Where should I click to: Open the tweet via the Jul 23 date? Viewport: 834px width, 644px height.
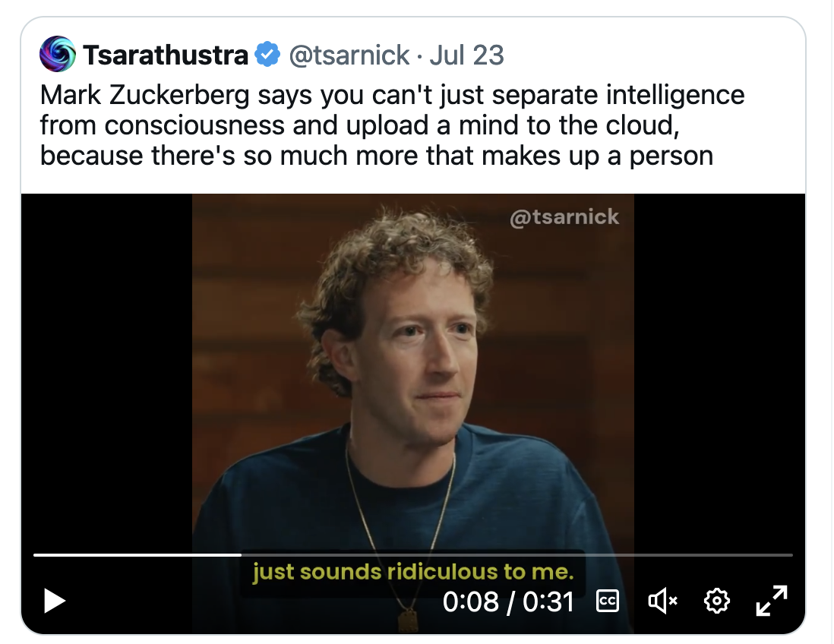(x=466, y=55)
